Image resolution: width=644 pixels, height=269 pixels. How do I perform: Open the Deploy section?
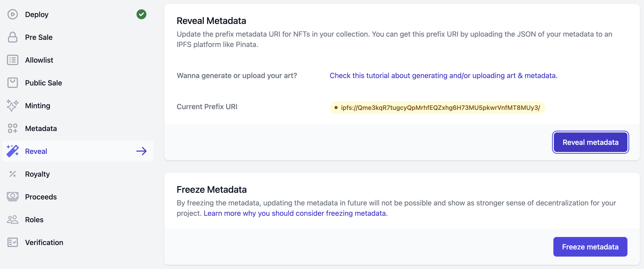78,14
